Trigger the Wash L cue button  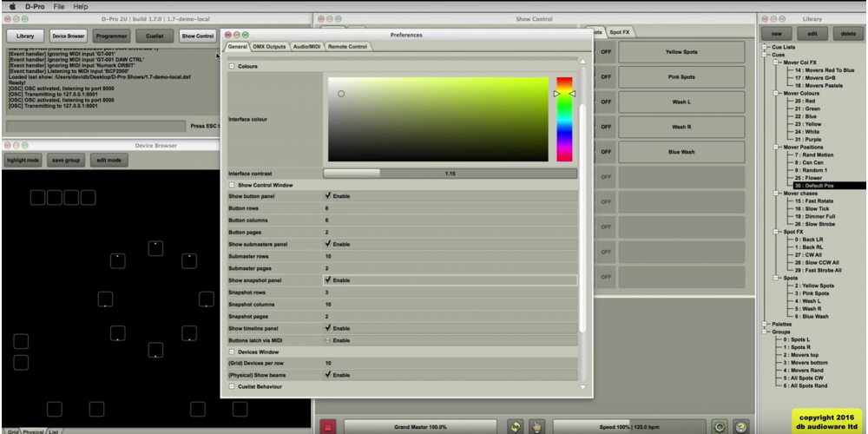(681, 102)
